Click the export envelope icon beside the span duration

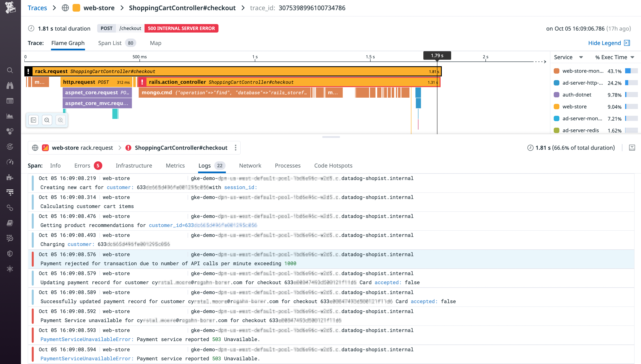click(x=632, y=147)
